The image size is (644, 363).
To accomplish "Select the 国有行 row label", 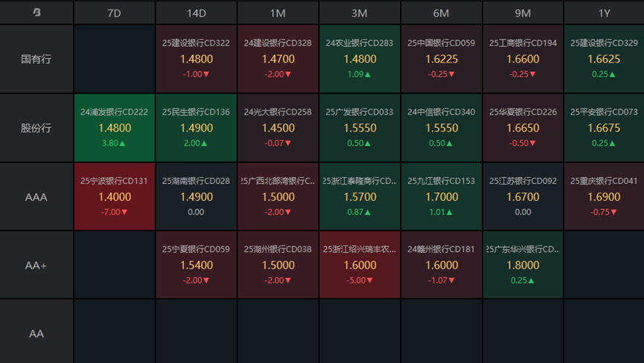I will coord(36,59).
